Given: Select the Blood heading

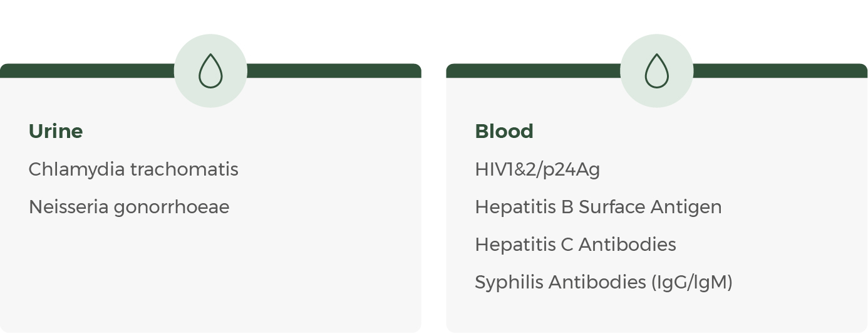Looking at the screenshot, I should click(x=504, y=131).
